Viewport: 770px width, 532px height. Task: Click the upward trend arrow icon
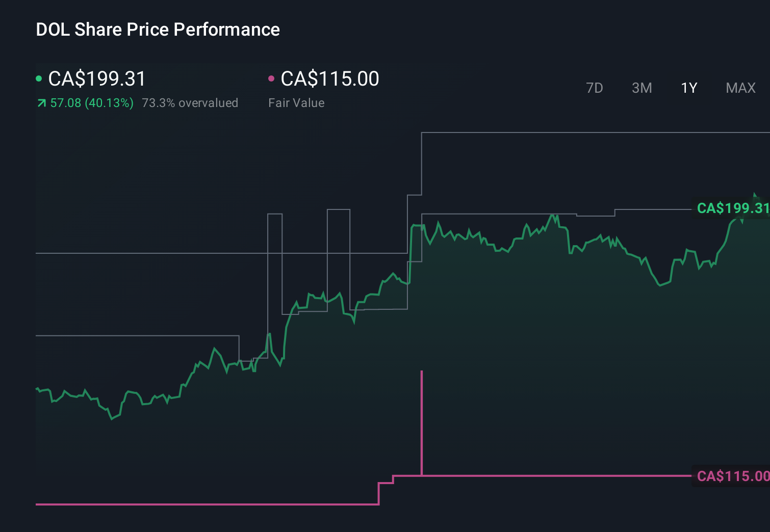pos(40,102)
